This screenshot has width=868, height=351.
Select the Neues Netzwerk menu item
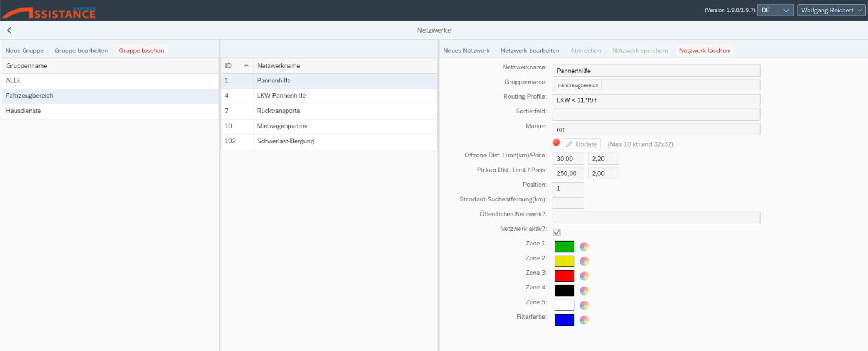coord(466,50)
